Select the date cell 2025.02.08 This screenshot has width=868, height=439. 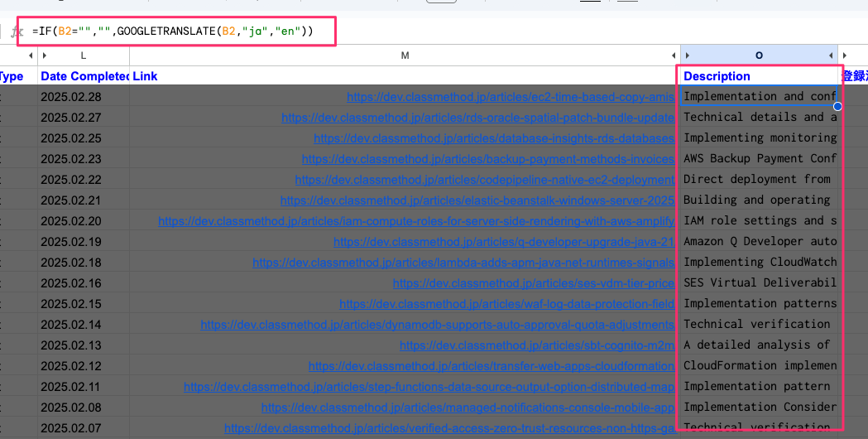84,408
